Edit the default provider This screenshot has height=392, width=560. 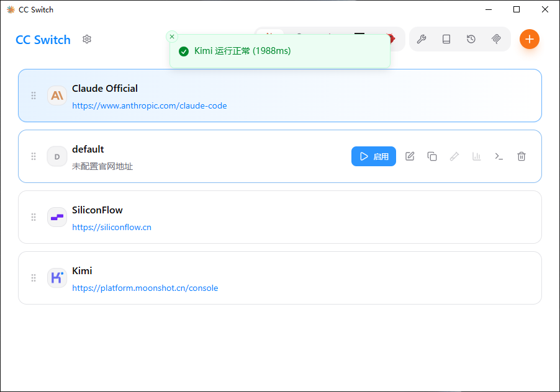[x=410, y=156]
